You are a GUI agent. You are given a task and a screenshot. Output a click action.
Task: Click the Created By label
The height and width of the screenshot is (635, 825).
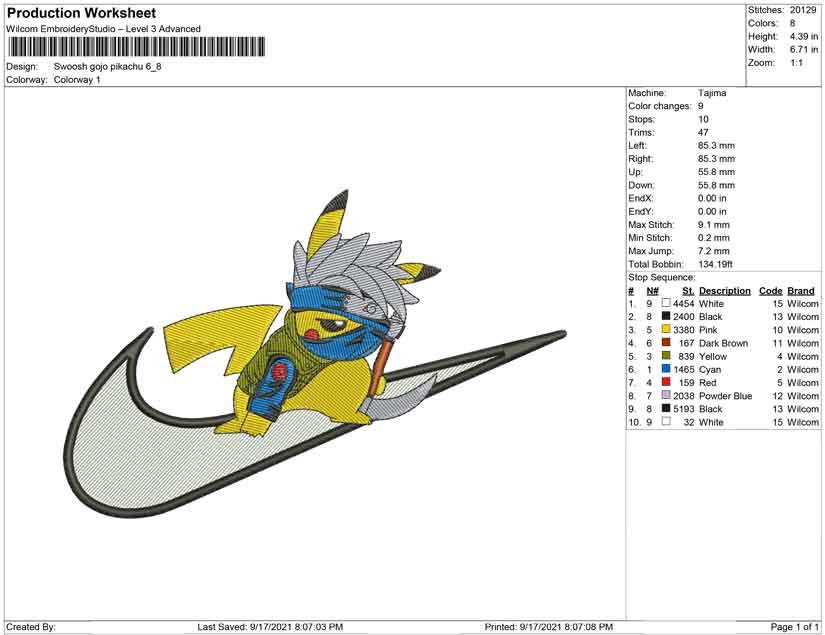[31, 627]
